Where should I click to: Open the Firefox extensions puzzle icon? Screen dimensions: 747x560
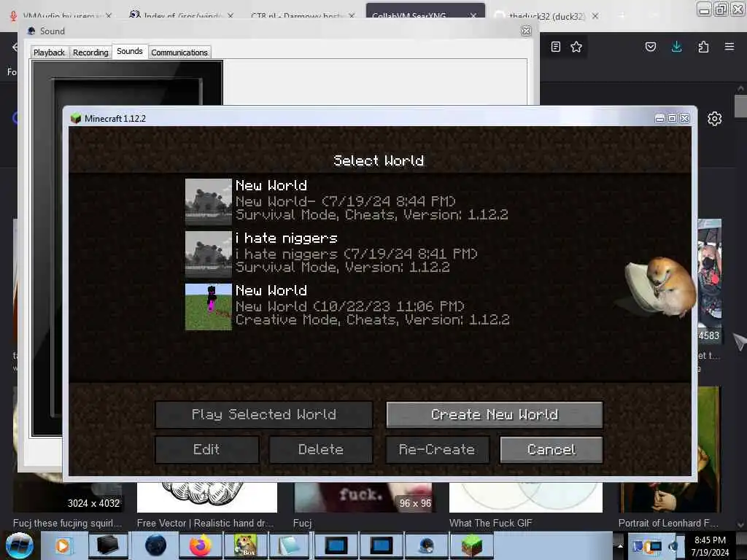pos(703,47)
